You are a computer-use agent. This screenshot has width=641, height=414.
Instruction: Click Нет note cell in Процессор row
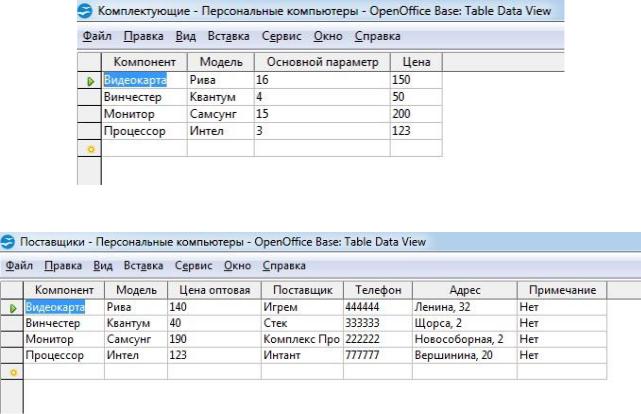pos(562,355)
